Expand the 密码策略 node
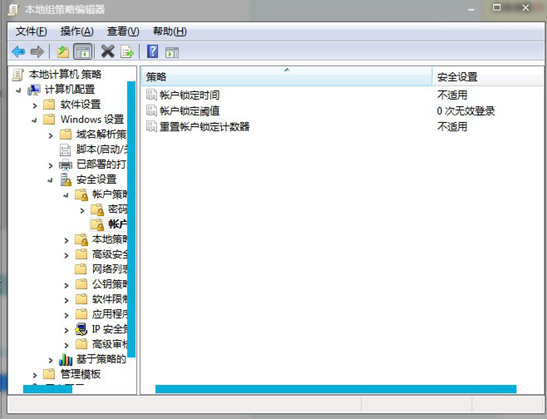 click(x=82, y=211)
